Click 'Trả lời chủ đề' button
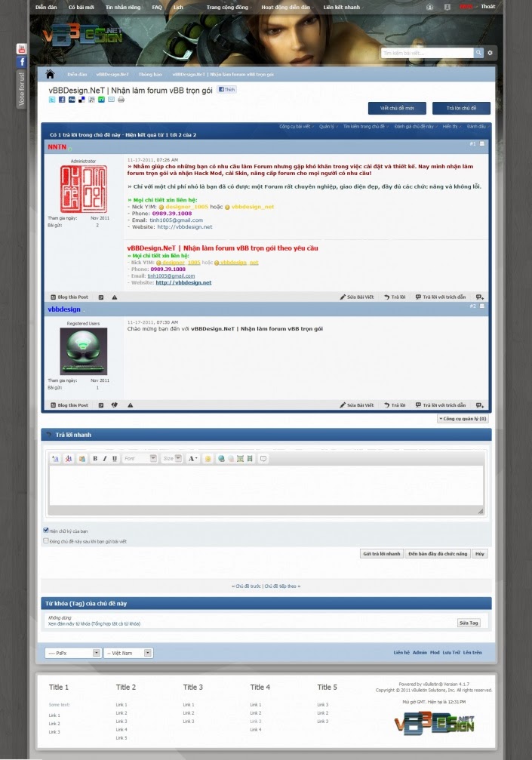532x760 pixels. click(461, 108)
